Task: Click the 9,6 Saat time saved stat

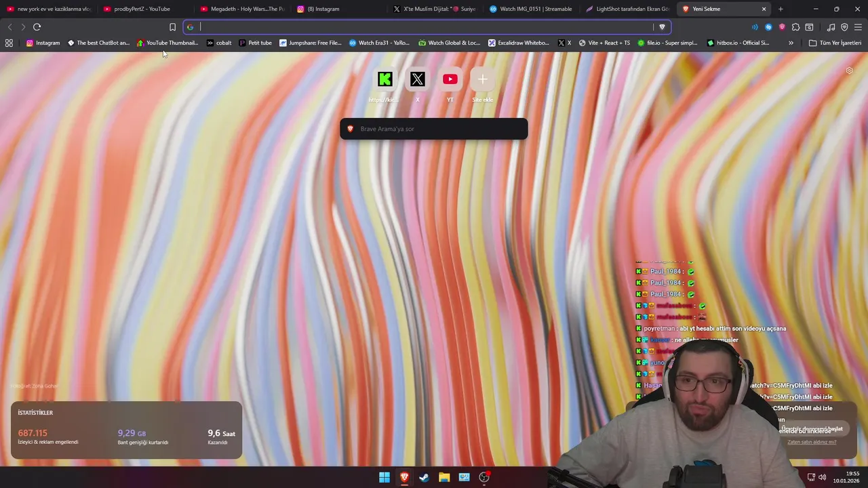Action: click(221, 433)
